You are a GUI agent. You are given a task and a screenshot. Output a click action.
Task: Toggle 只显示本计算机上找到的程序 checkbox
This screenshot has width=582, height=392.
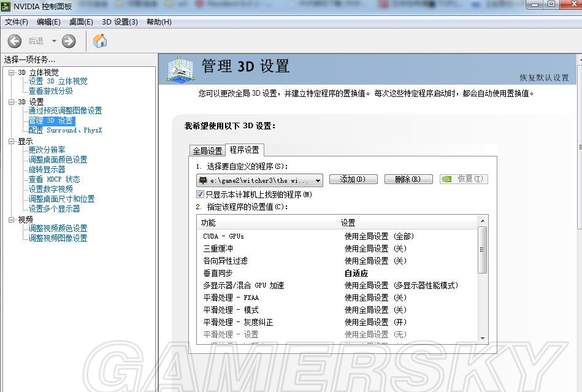point(200,194)
